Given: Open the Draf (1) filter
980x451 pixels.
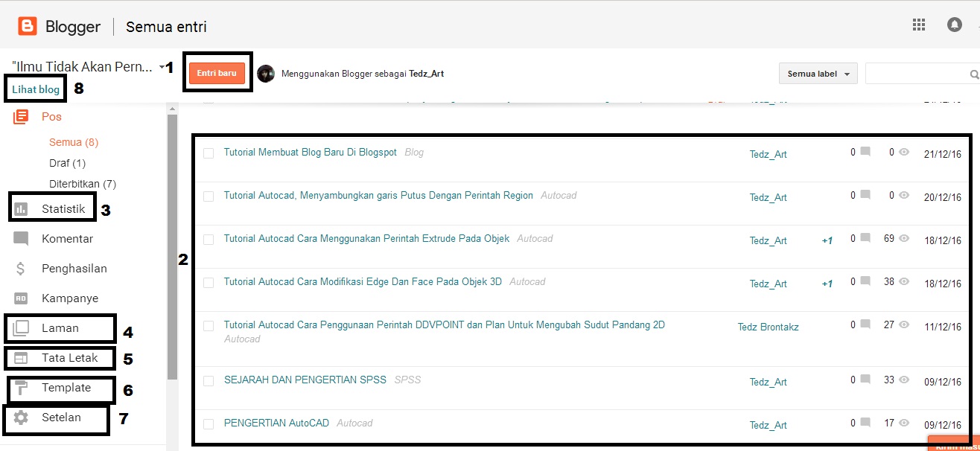Looking at the screenshot, I should coord(67,163).
